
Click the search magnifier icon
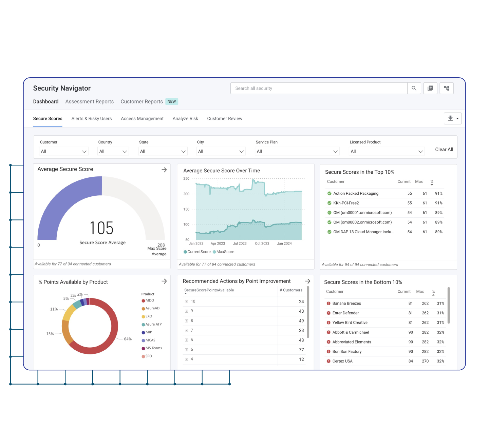coord(414,88)
